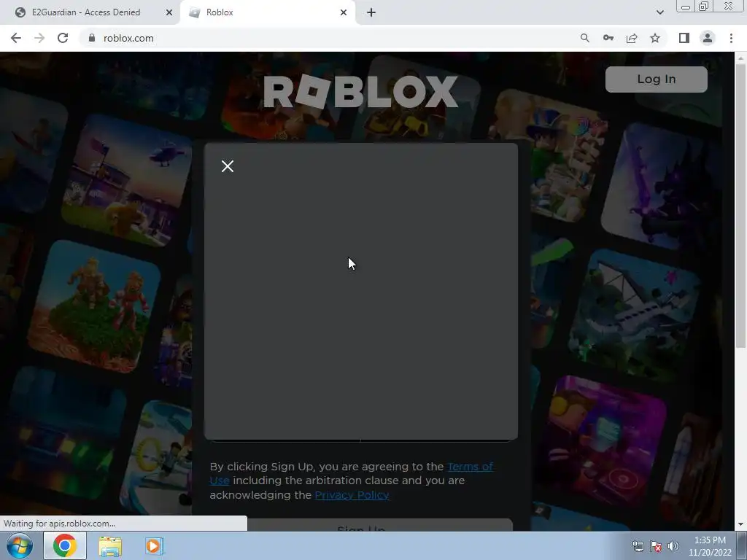Open a new browser tab
This screenshot has height=560, width=747.
click(371, 12)
